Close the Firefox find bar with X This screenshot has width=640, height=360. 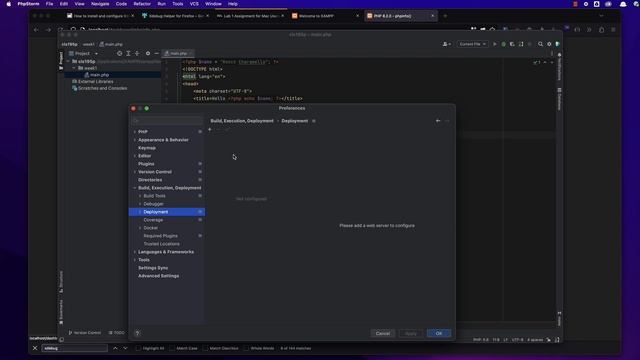click(x=35, y=348)
